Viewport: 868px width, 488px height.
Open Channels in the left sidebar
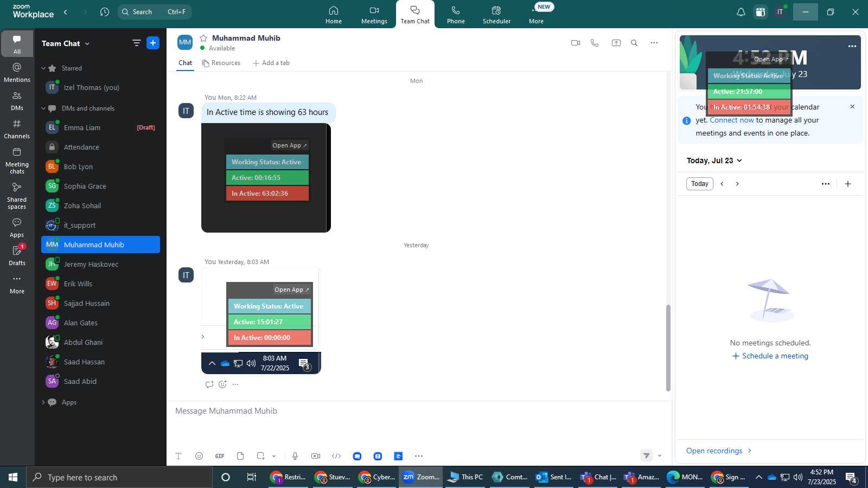(17, 129)
